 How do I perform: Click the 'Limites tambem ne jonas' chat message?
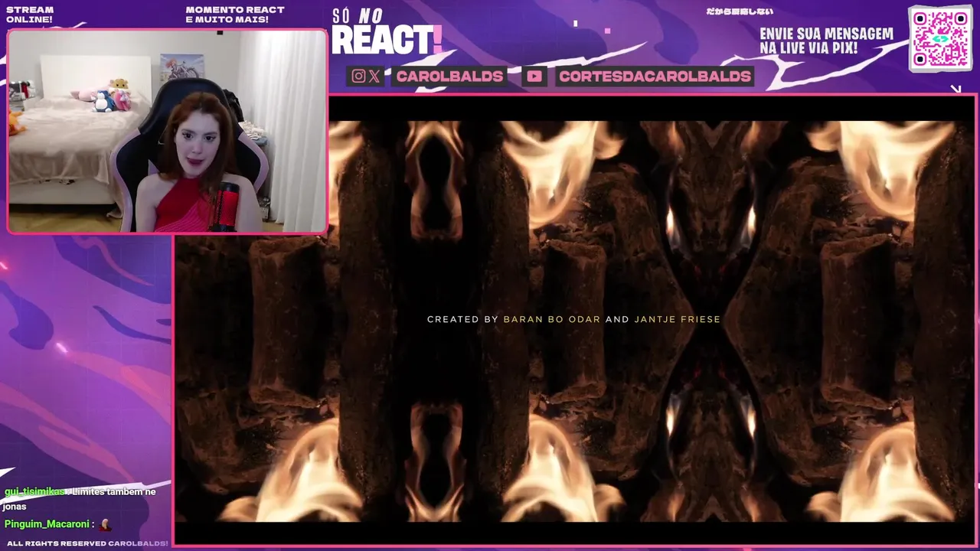[x=79, y=499]
